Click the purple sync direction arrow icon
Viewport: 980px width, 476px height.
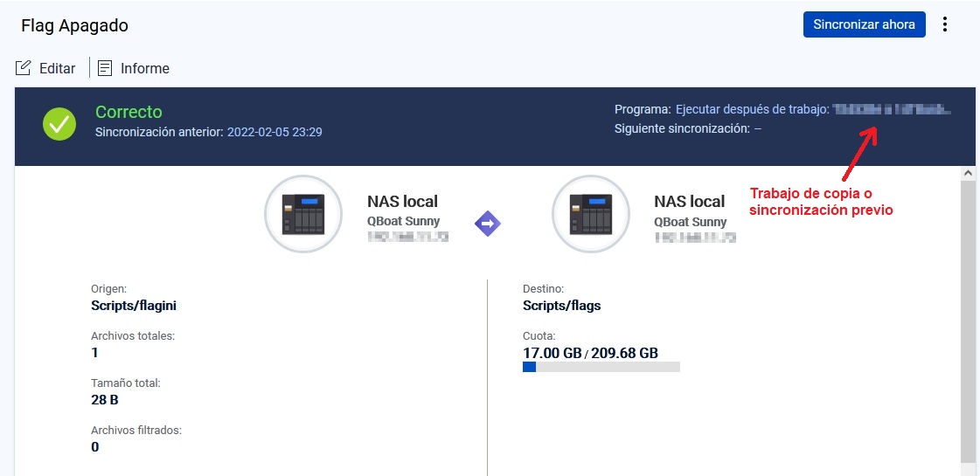click(x=487, y=224)
